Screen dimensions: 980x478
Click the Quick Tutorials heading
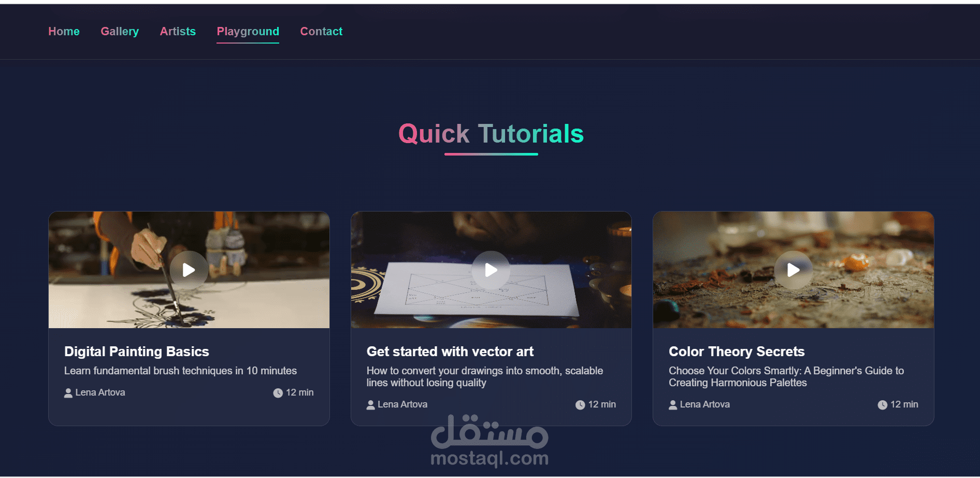click(x=491, y=134)
